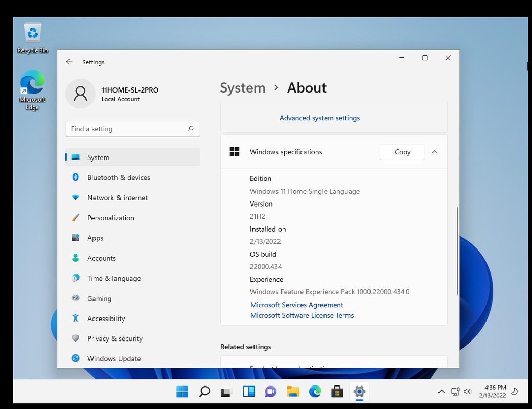Click the network icon in system tray
532x409 pixels.
(x=455, y=391)
